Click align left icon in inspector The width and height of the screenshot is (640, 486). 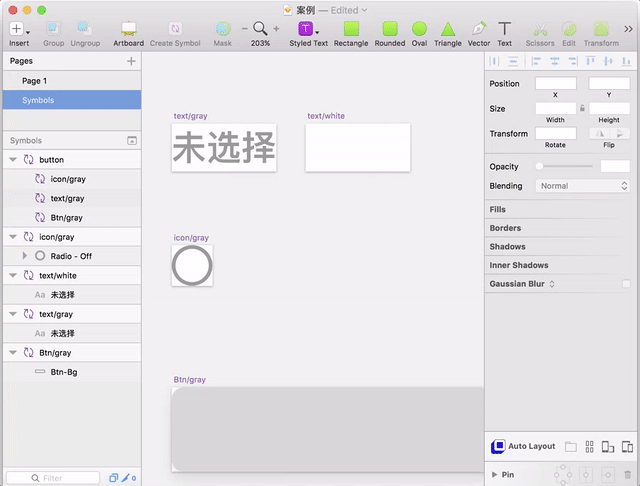coord(536,61)
